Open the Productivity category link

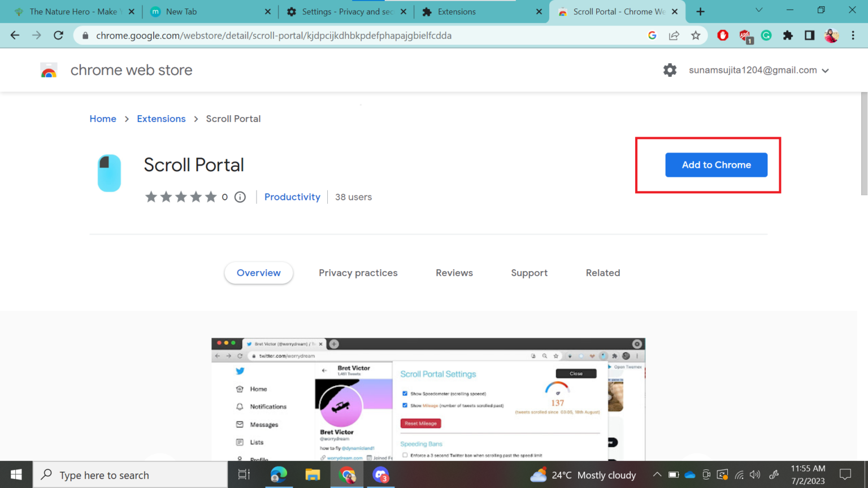tap(292, 197)
